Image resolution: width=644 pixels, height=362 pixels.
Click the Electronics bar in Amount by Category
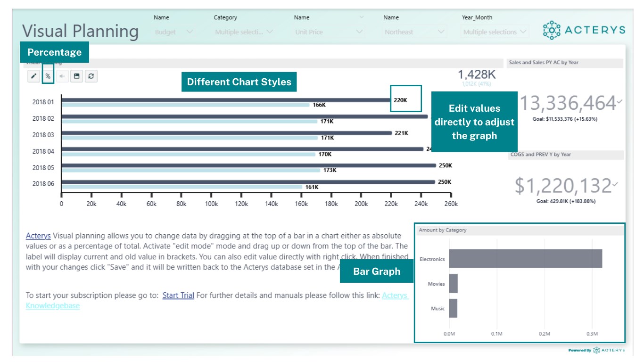pyautogui.click(x=526, y=258)
